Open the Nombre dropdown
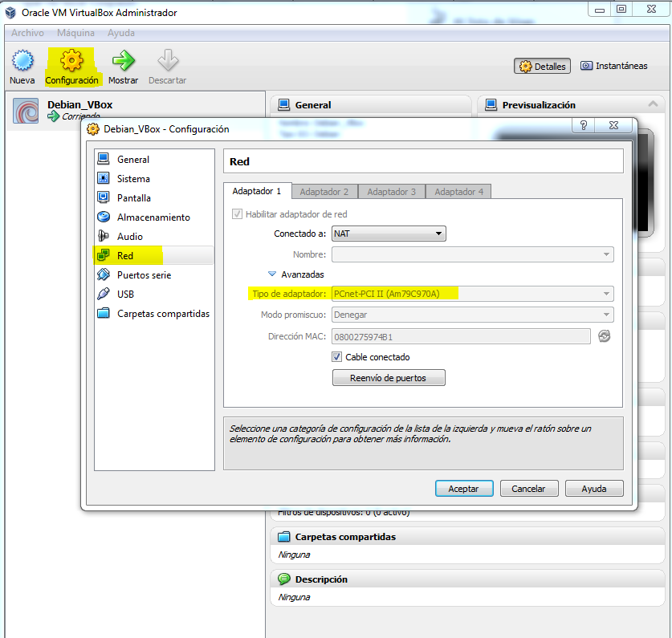 (x=473, y=254)
